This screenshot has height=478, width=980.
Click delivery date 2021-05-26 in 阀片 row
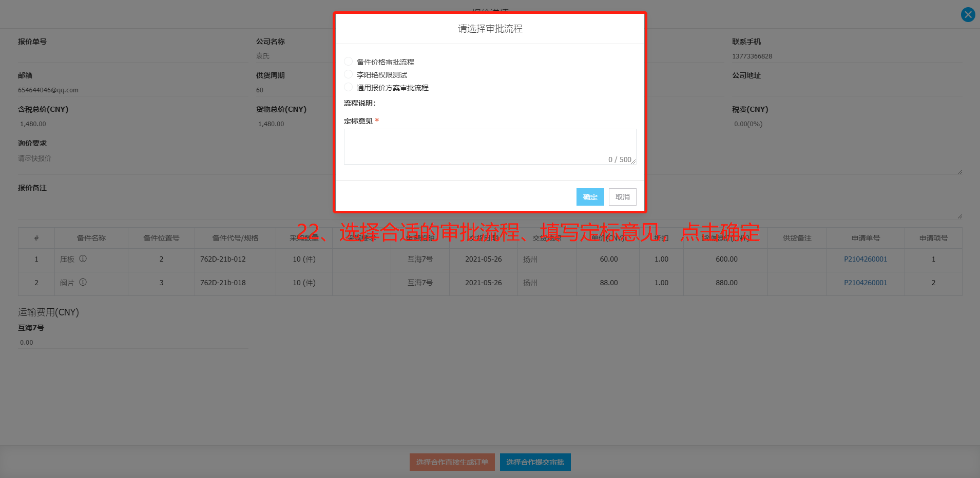click(x=483, y=283)
